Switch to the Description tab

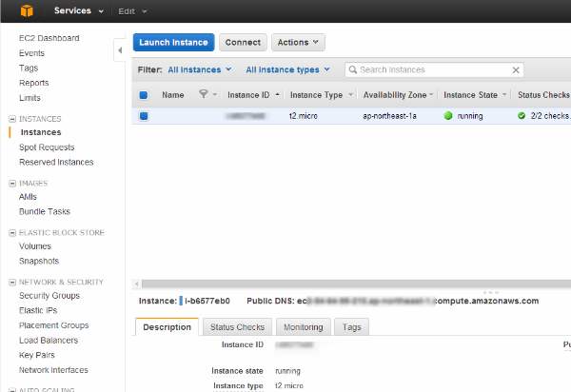click(167, 327)
